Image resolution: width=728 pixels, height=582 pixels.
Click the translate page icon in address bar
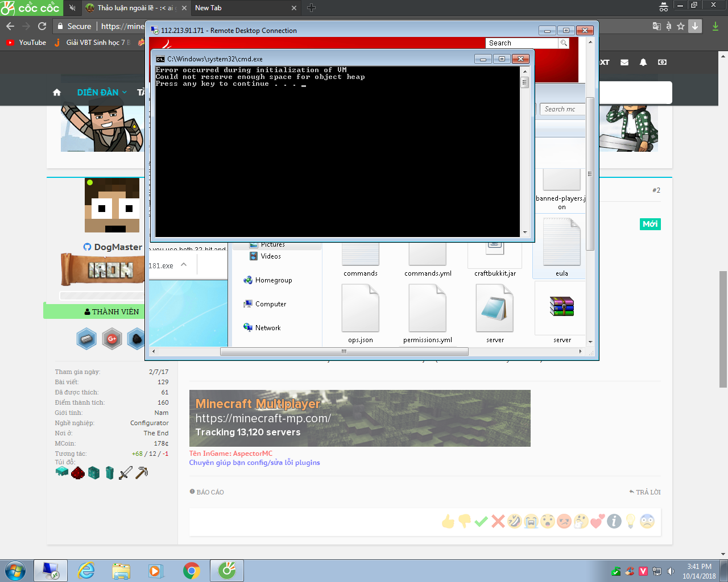point(657,26)
